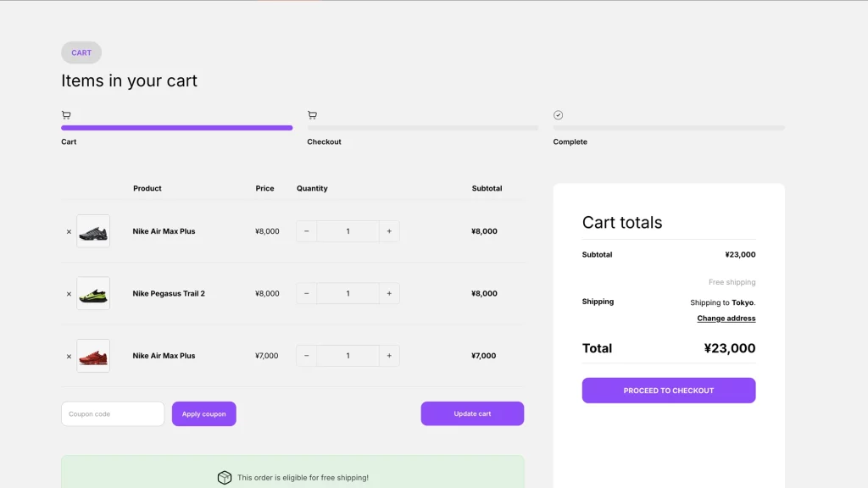Image resolution: width=868 pixels, height=488 pixels.
Task: Click the cart icon above the Cart step
Action: click(66, 115)
